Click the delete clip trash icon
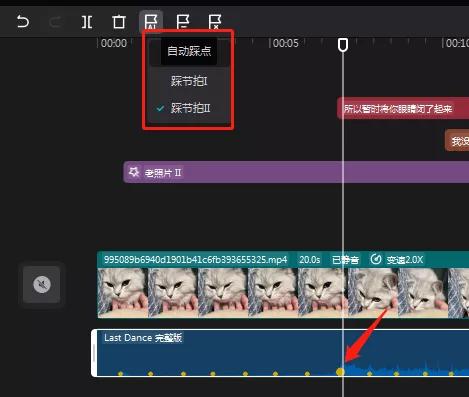This screenshot has width=469, height=397. 119,22
